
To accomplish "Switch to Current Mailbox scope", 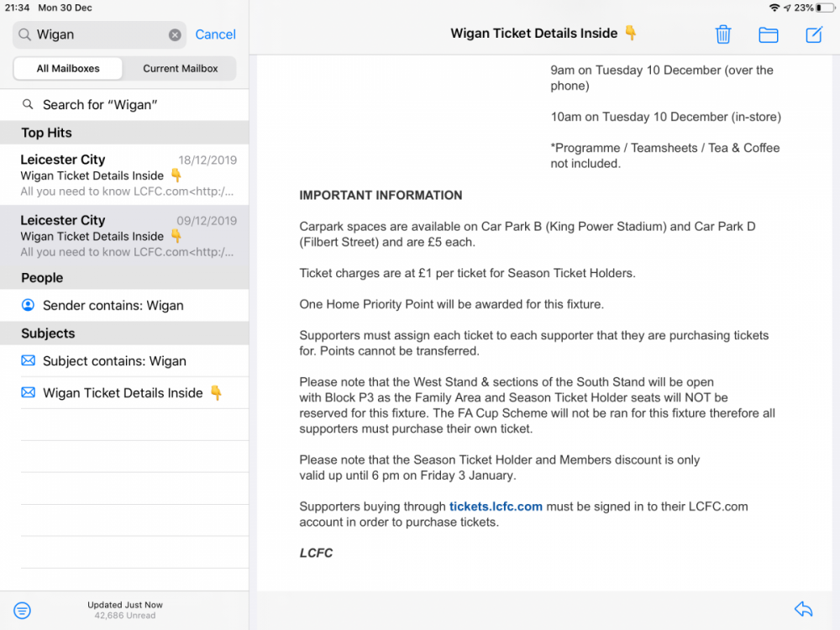I will [180, 69].
